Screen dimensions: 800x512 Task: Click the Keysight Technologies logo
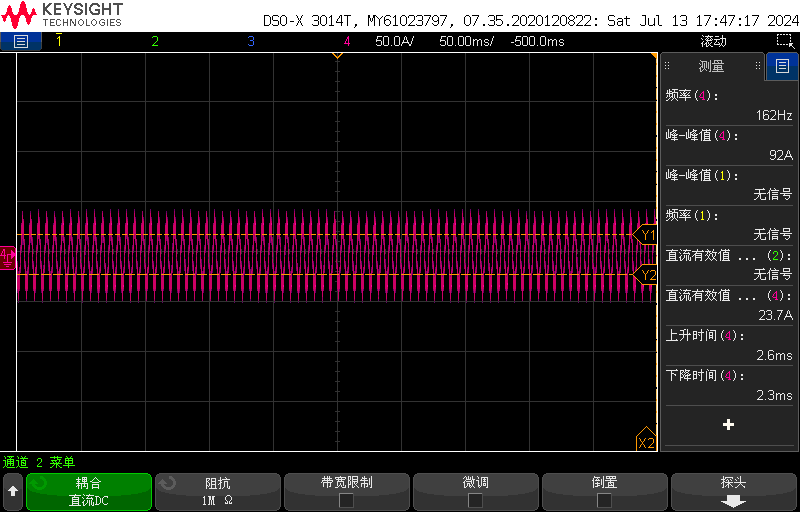tap(62, 15)
